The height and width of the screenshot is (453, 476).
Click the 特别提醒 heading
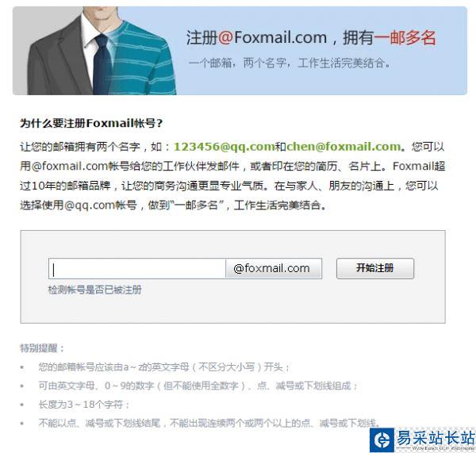pos(42,348)
